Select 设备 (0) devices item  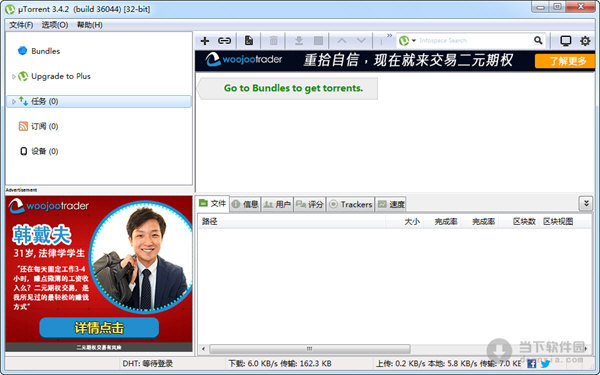[45, 151]
